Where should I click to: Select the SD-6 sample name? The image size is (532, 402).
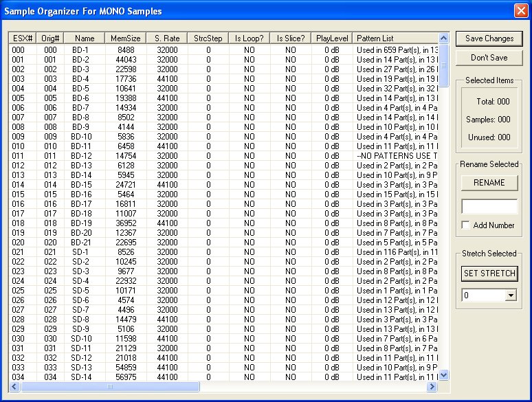click(80, 300)
